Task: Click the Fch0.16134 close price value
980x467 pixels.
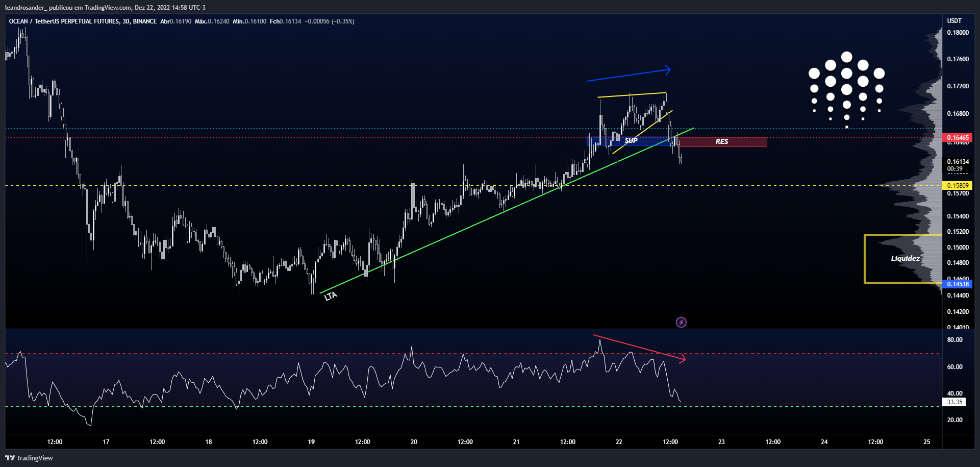Action: click(285, 21)
